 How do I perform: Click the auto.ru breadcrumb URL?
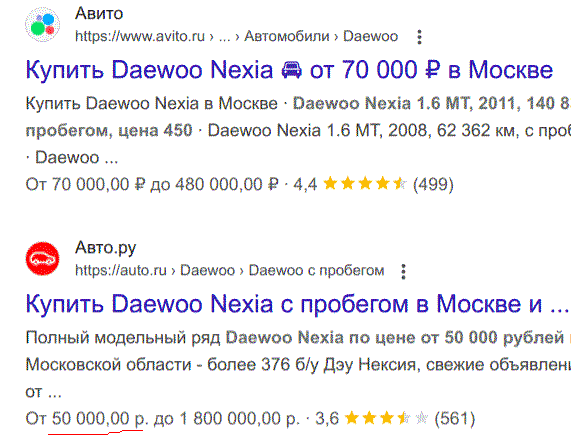(x=229, y=271)
